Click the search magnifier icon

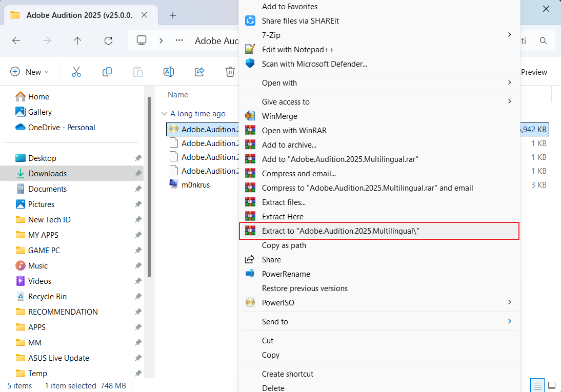(543, 40)
